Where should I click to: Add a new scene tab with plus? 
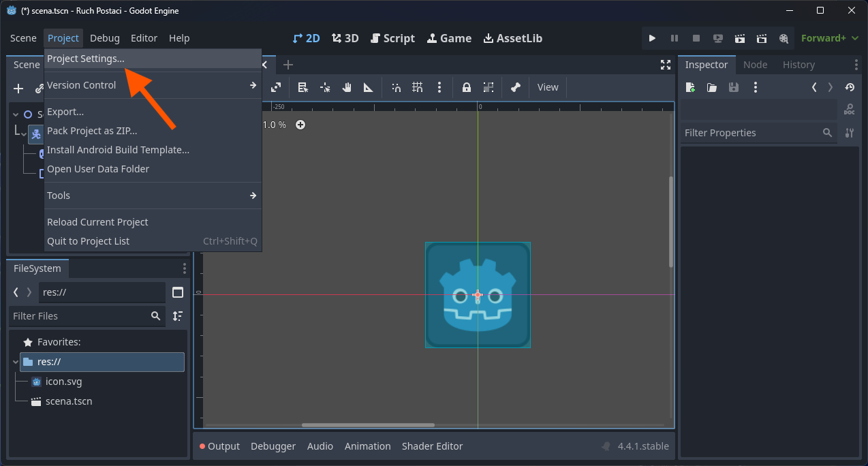point(288,65)
